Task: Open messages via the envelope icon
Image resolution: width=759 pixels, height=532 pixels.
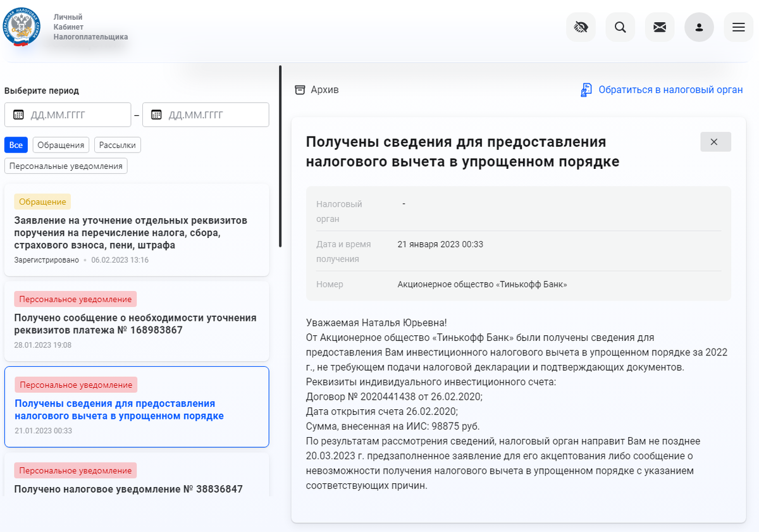Action: click(660, 27)
